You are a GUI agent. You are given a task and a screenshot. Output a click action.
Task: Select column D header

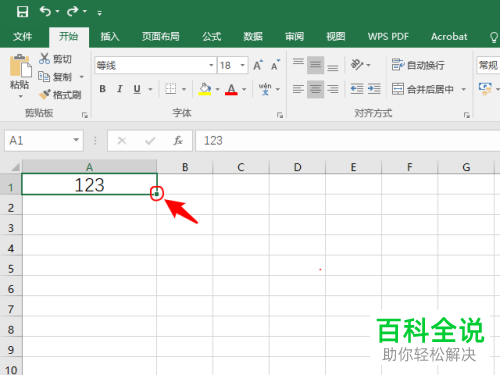298,167
